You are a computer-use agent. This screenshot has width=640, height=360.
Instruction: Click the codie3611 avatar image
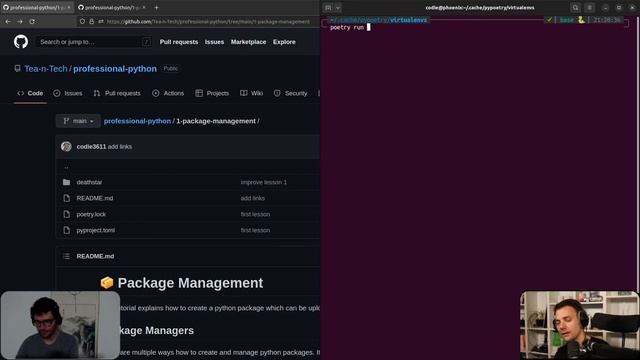[x=66, y=147]
